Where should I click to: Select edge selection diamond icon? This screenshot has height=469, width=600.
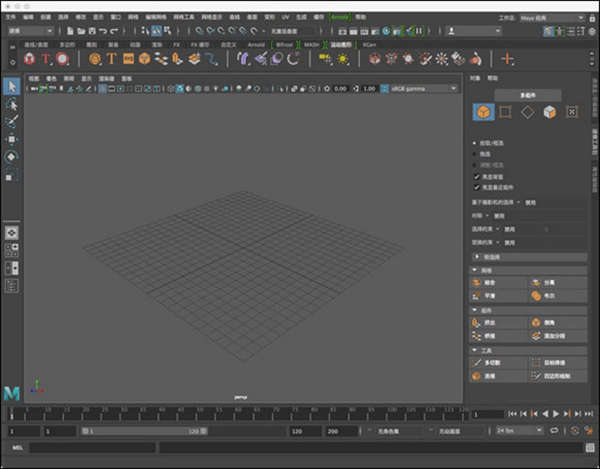[528, 112]
